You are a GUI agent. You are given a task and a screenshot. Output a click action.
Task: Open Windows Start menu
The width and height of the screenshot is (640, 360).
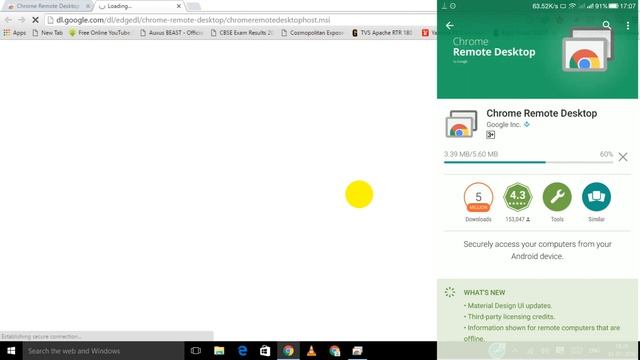[11, 351]
